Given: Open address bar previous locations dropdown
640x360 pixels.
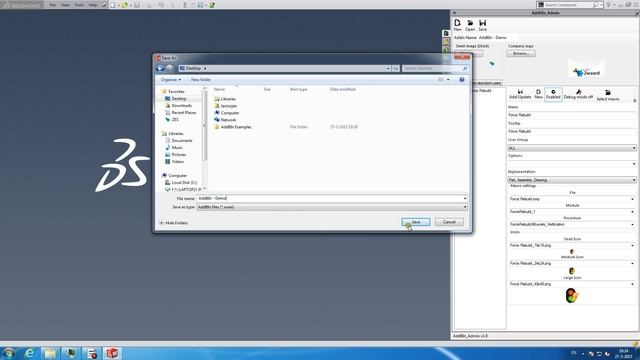Looking at the screenshot, I should [388, 68].
